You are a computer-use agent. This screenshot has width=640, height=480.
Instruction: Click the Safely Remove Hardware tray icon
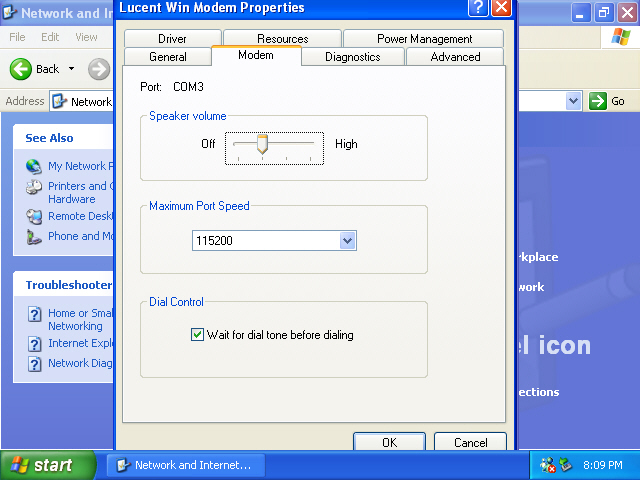pyautogui.click(x=566, y=464)
